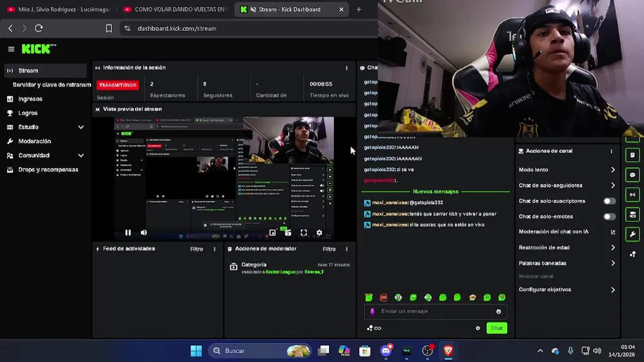Go back in the browser
644x362 pixels.
(11, 29)
